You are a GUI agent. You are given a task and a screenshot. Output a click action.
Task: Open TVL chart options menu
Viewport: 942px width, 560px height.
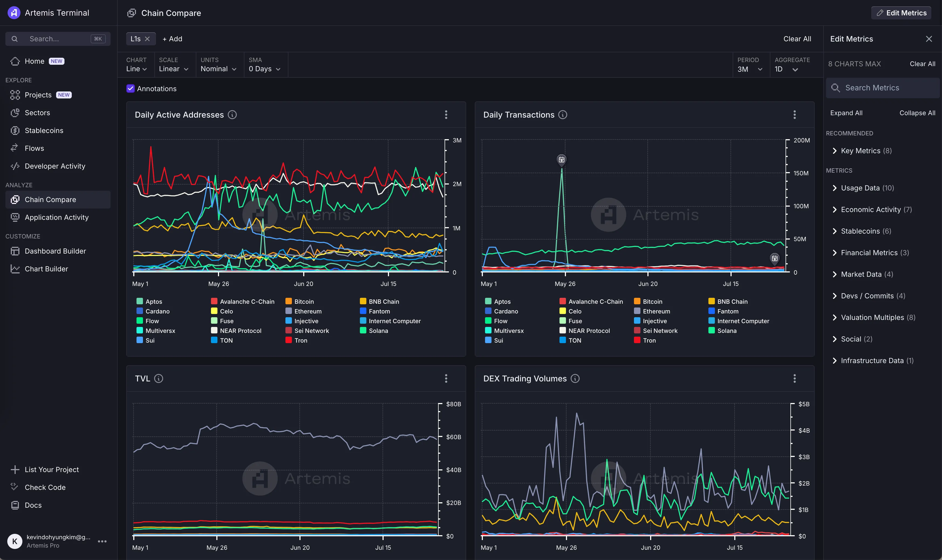click(x=446, y=379)
